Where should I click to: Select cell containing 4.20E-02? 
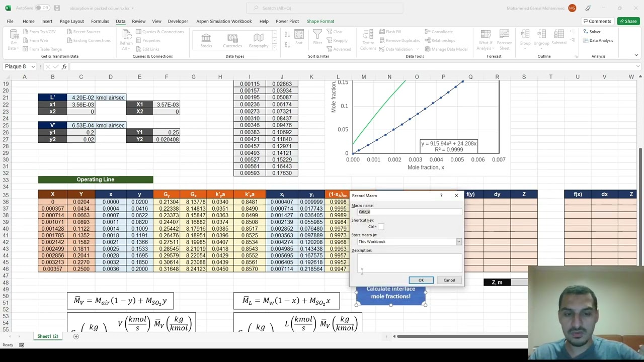(x=81, y=98)
